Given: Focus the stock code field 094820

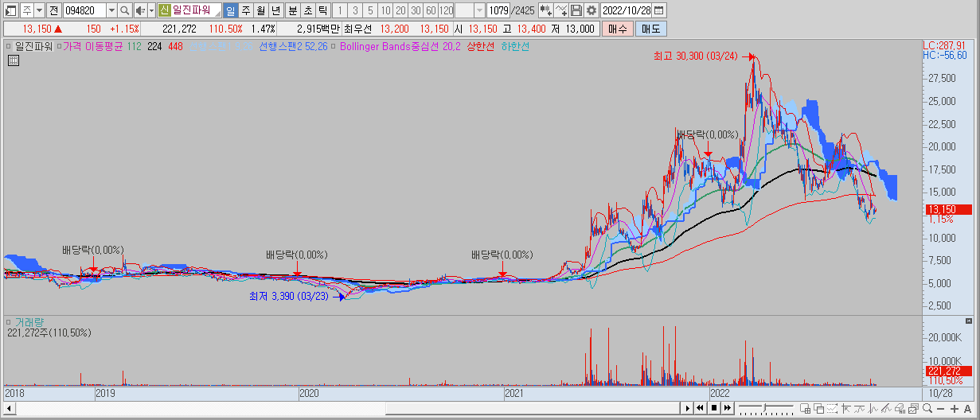Looking at the screenshot, I should [84, 10].
